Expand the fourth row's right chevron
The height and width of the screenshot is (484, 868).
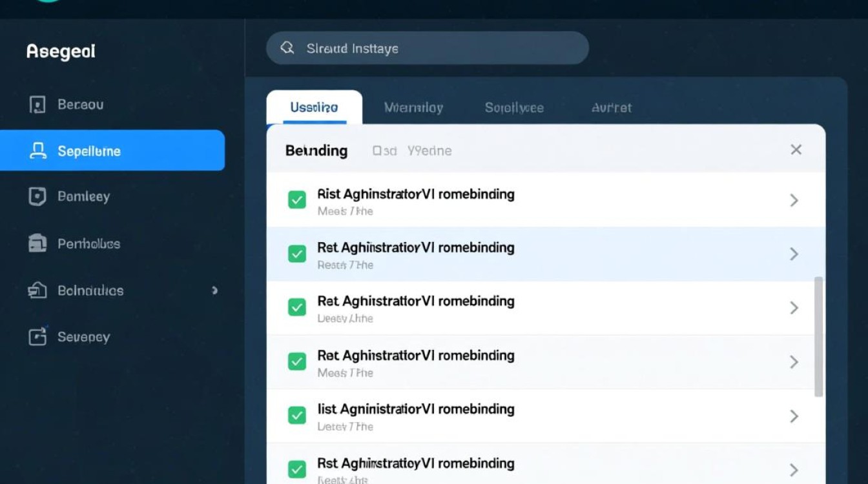point(794,362)
